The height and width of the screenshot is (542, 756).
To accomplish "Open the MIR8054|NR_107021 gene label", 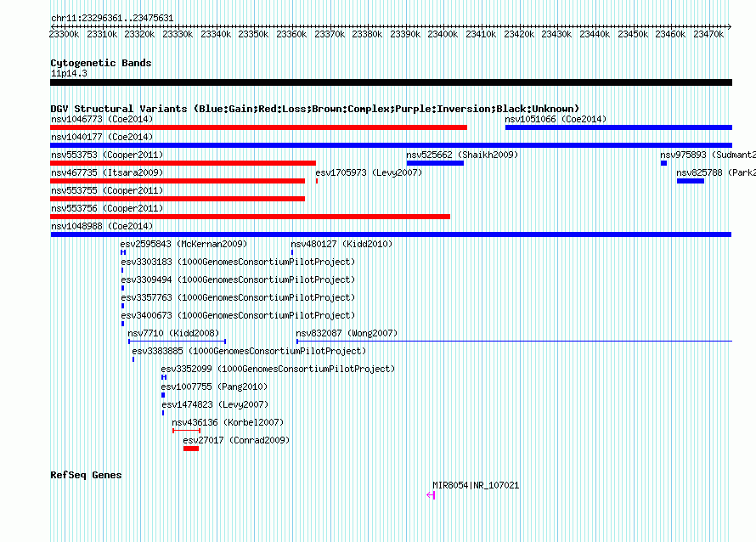I will tap(476, 486).
